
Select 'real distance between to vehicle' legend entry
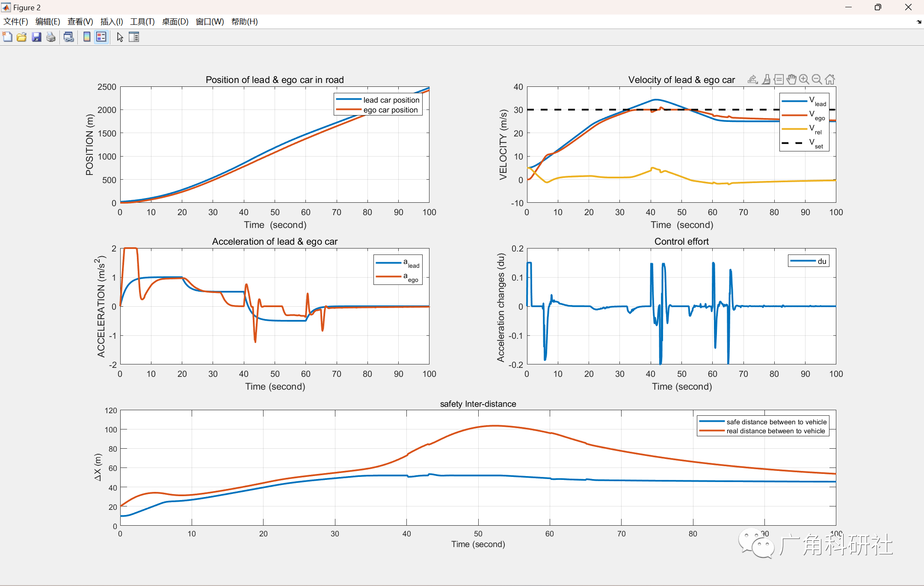tap(762, 431)
